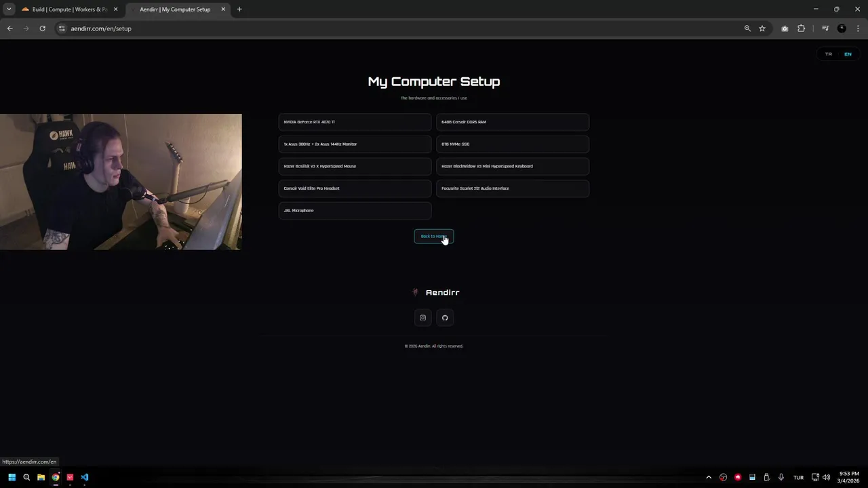Open the Chrome profile avatar
Image resolution: width=868 pixels, height=488 pixels.
tap(842, 28)
